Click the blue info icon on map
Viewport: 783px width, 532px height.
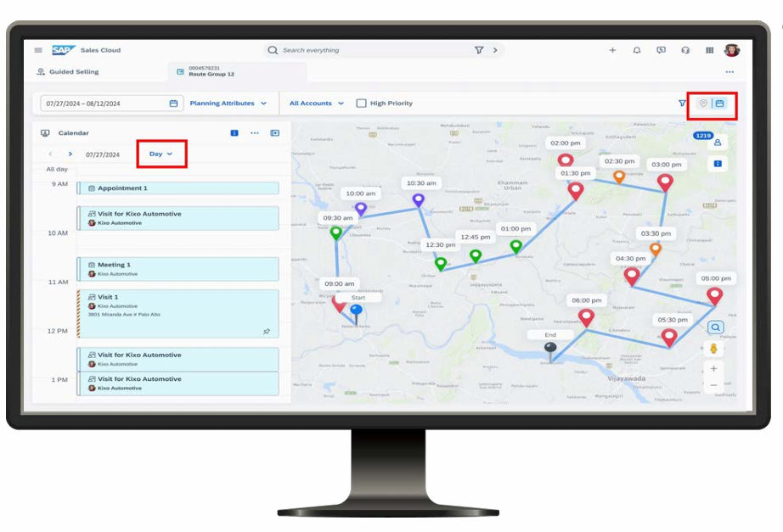tap(718, 164)
